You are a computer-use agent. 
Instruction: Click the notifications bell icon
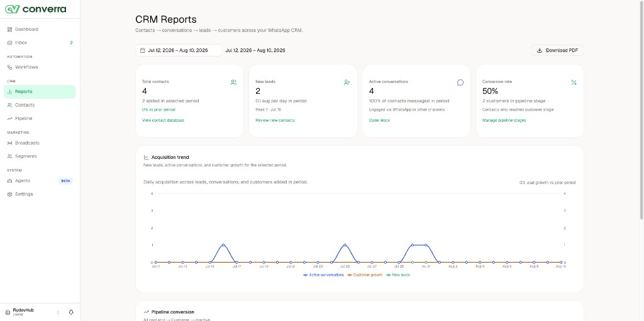coord(71,312)
